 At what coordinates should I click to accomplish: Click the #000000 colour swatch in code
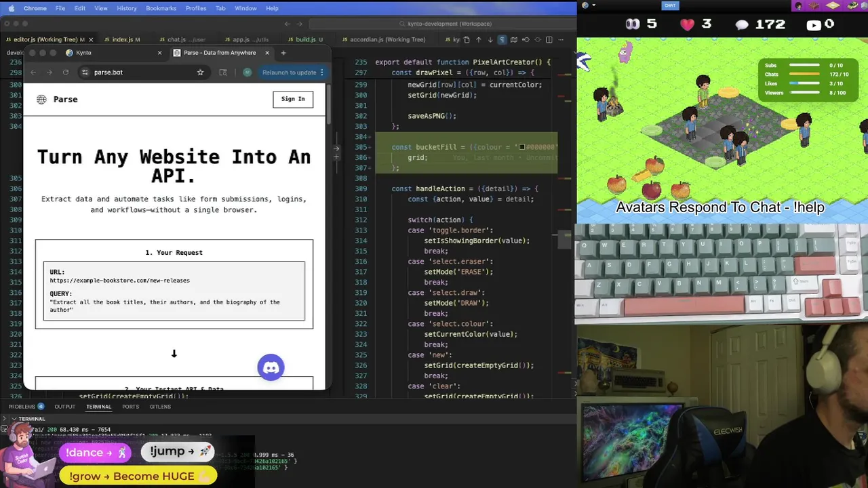pyautogui.click(x=522, y=147)
